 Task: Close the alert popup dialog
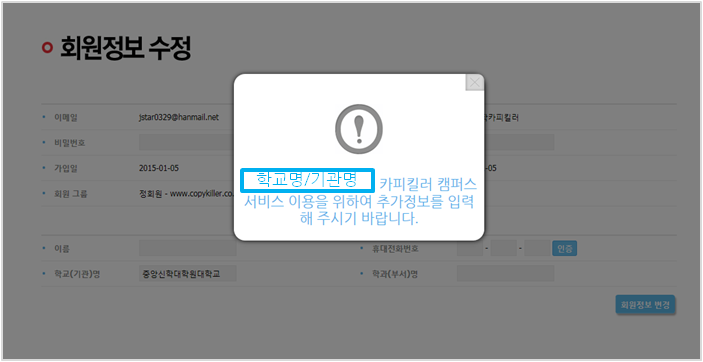(475, 83)
